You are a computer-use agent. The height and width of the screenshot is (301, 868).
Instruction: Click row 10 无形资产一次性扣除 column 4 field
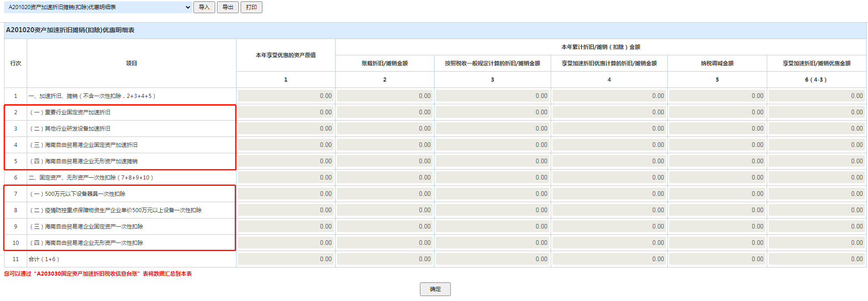tap(609, 243)
